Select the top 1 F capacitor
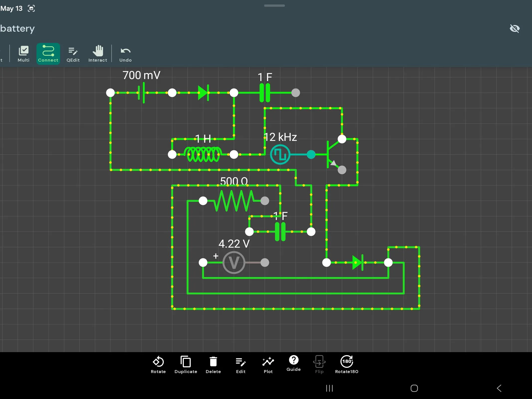Screen dimensions: 532x399 tap(265, 93)
